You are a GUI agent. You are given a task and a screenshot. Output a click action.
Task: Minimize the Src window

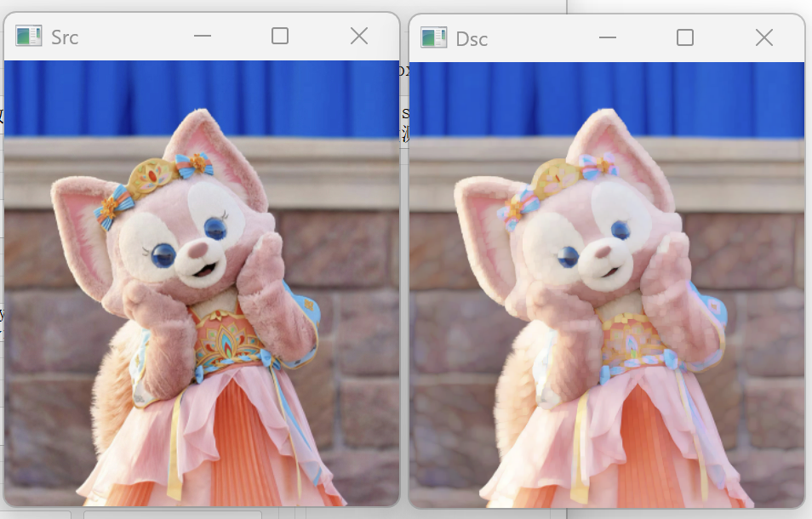pos(203,37)
